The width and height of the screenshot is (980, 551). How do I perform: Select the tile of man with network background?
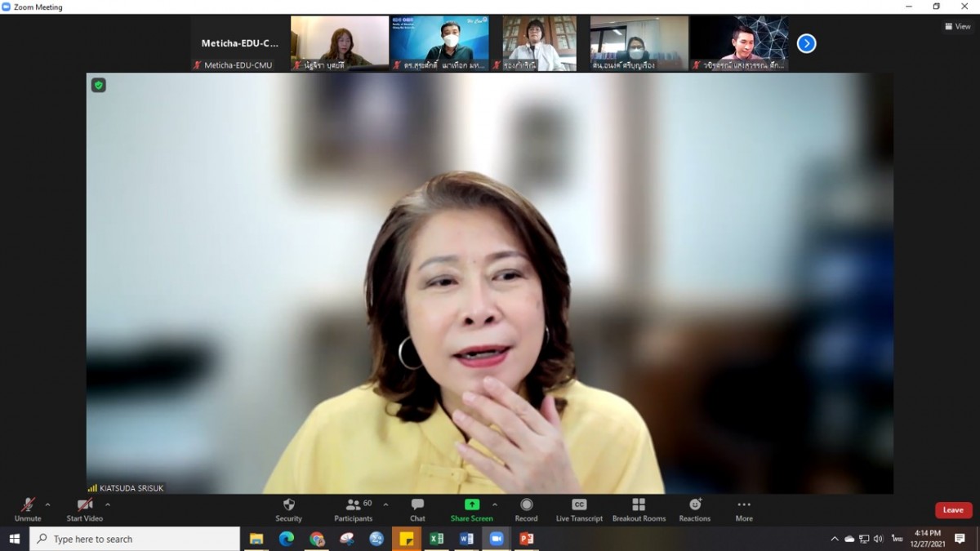(x=738, y=43)
